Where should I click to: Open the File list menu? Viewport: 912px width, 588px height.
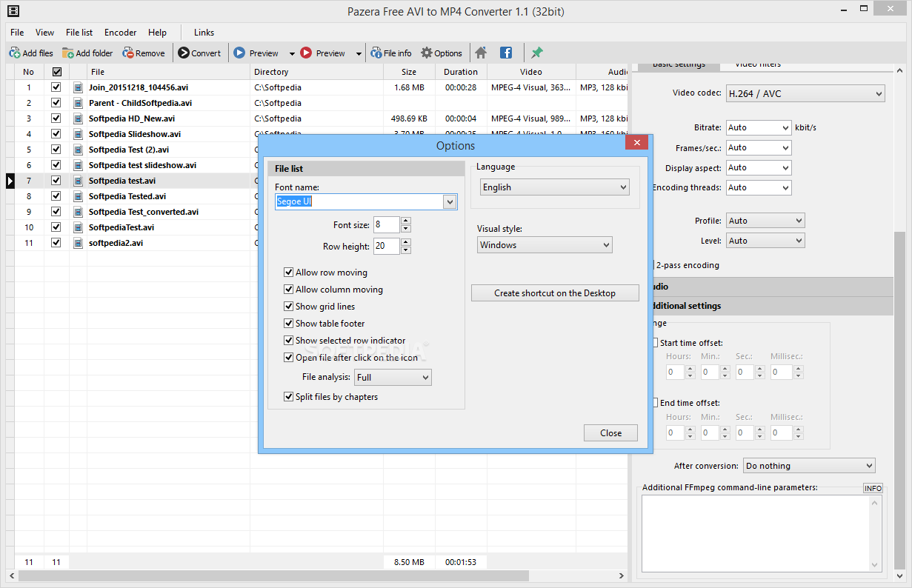click(x=79, y=33)
